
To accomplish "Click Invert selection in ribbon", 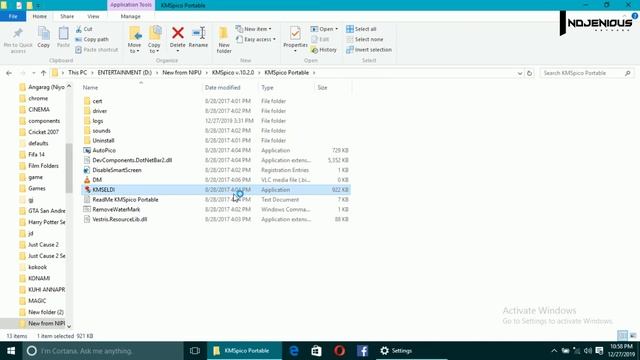I will [369, 50].
